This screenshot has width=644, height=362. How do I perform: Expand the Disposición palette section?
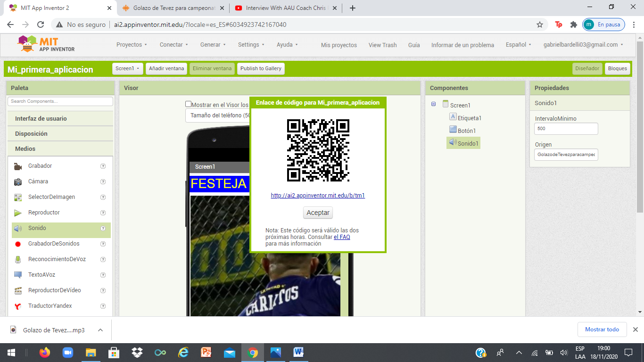(60, 134)
